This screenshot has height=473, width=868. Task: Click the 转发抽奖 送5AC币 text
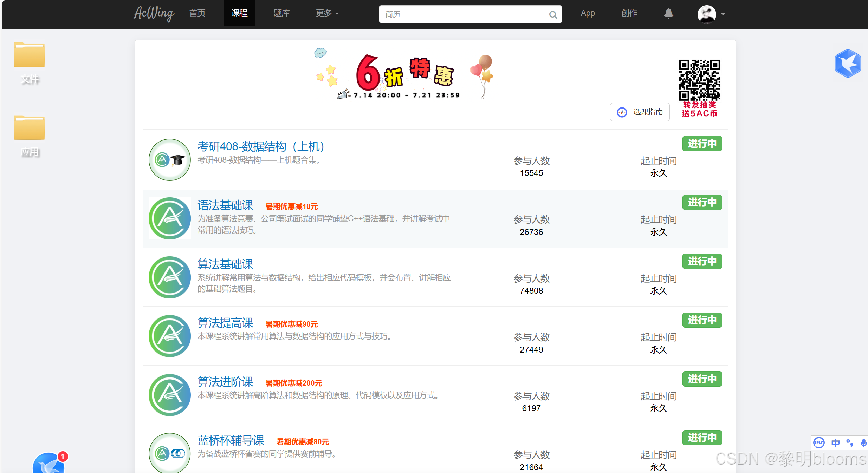point(699,109)
